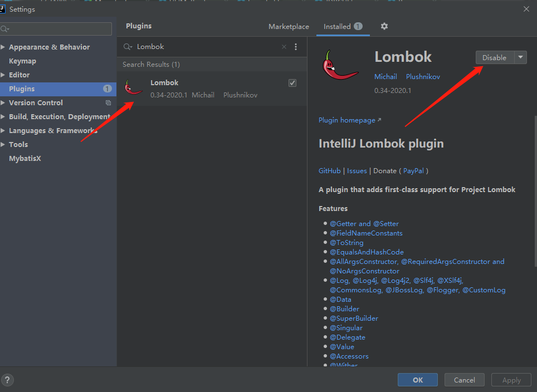Viewport: 537px width, 392px height.
Task: Click the Plushnikov author link
Action: tap(423, 77)
